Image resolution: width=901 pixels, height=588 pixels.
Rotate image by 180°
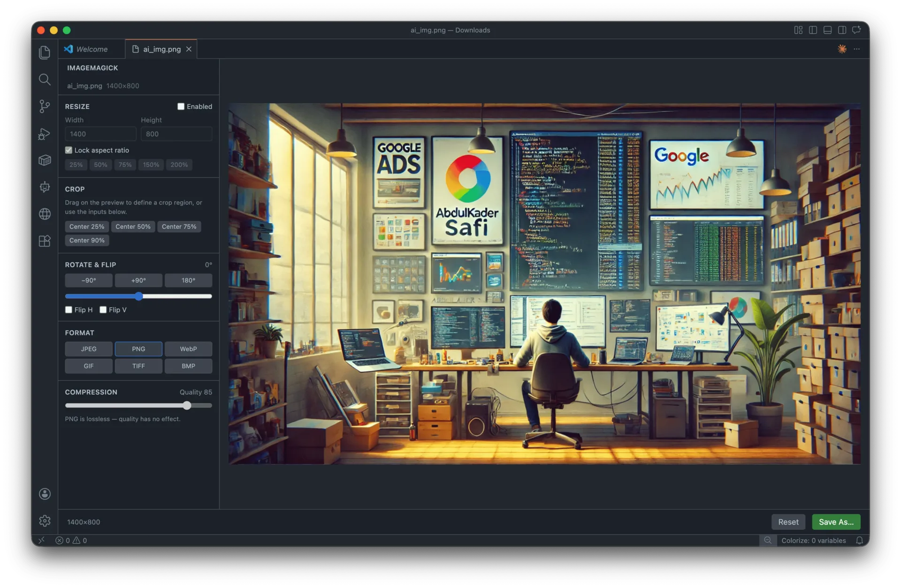click(188, 280)
